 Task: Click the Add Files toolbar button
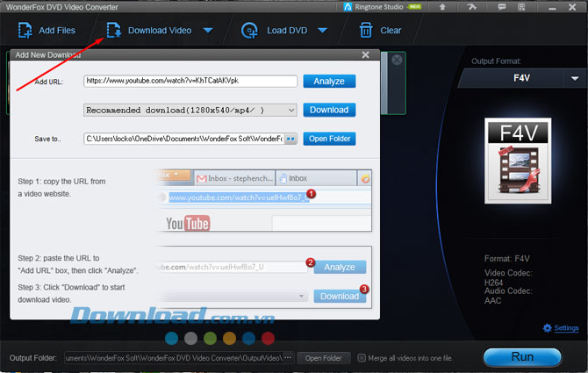click(47, 31)
